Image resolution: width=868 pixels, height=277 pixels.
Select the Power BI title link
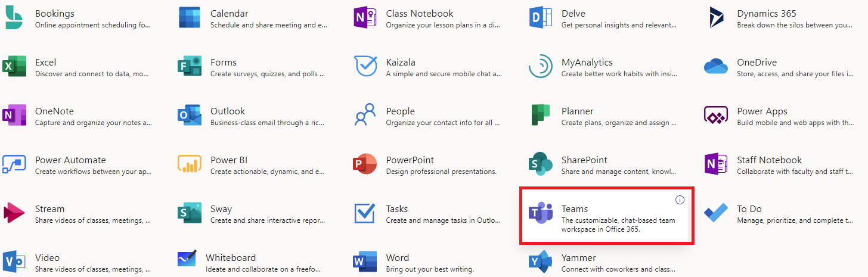tap(229, 160)
